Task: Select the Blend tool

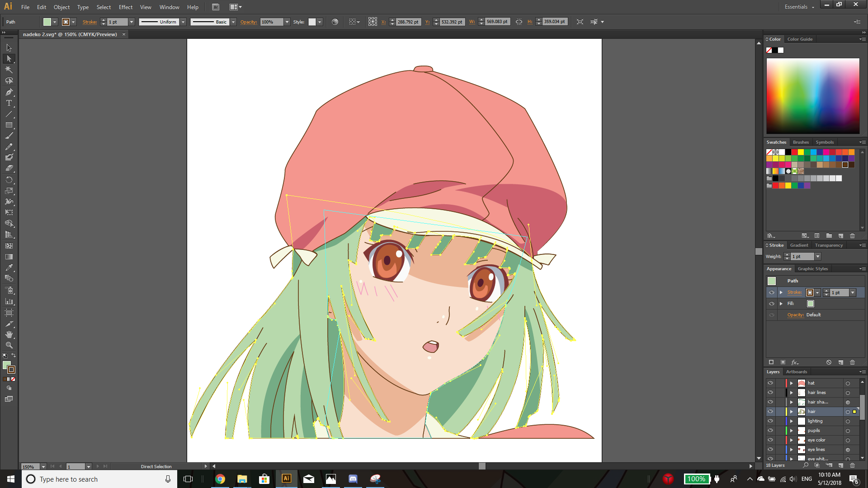Action: [9, 278]
